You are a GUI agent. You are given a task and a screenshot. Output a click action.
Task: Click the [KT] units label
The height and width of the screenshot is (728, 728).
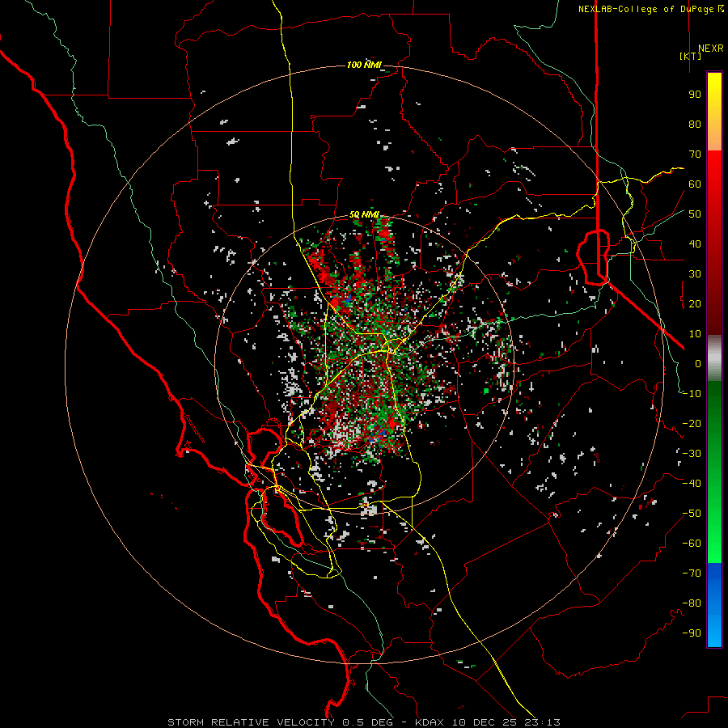pyautogui.click(x=691, y=56)
